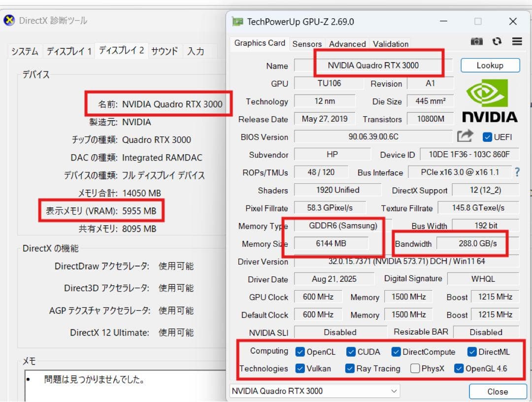Click the GPU-Z screenshot camera icon
Viewport: 532px width, 402px height.
click(477, 41)
